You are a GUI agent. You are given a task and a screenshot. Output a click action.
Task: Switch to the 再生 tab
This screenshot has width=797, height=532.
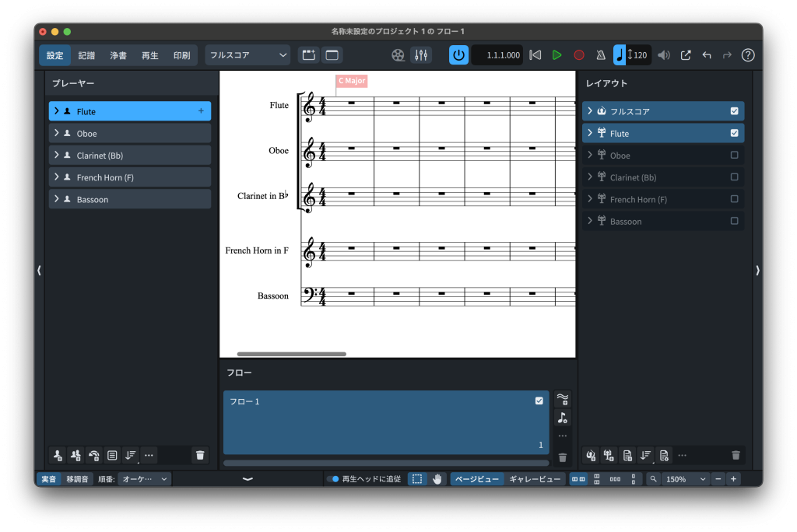(x=149, y=55)
